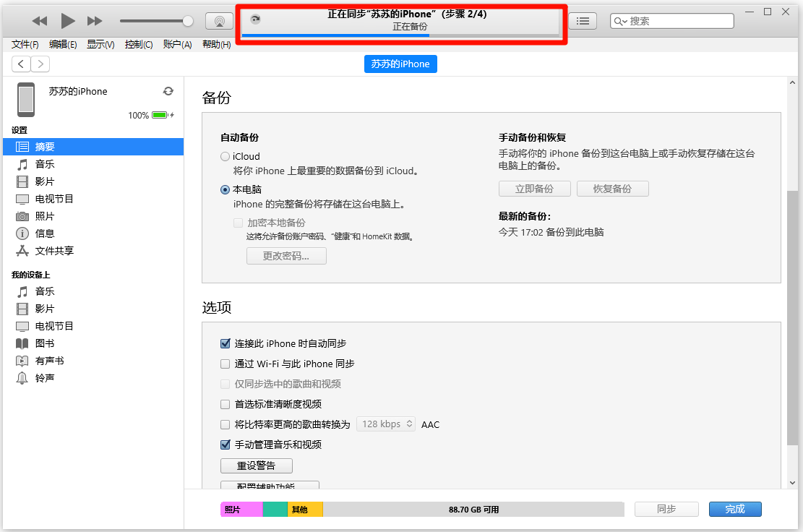The width and height of the screenshot is (803, 532).
Task: Click the 照片 storage bar segment
Action: coord(241,510)
